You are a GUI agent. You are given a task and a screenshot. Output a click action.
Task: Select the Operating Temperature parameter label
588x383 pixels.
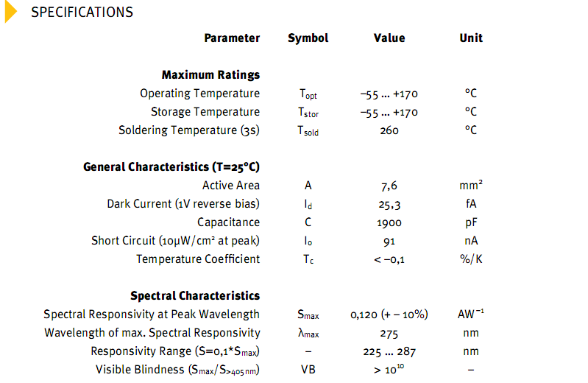[199, 94]
